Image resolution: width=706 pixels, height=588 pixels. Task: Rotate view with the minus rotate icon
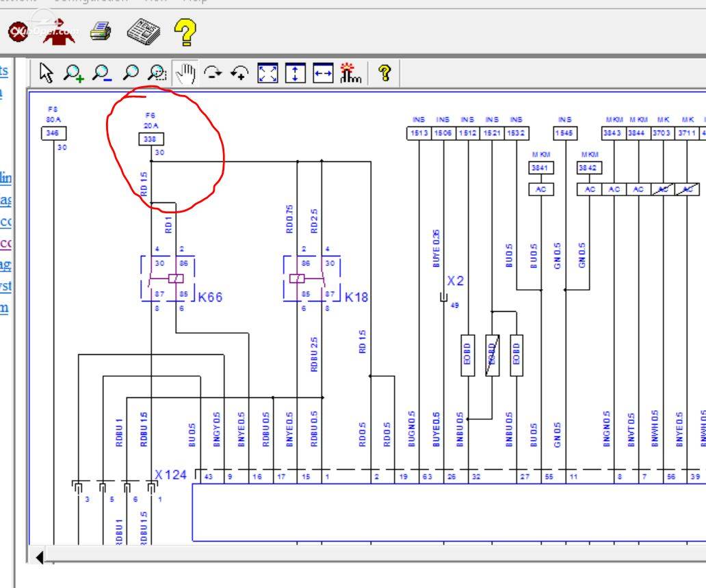pos(213,73)
